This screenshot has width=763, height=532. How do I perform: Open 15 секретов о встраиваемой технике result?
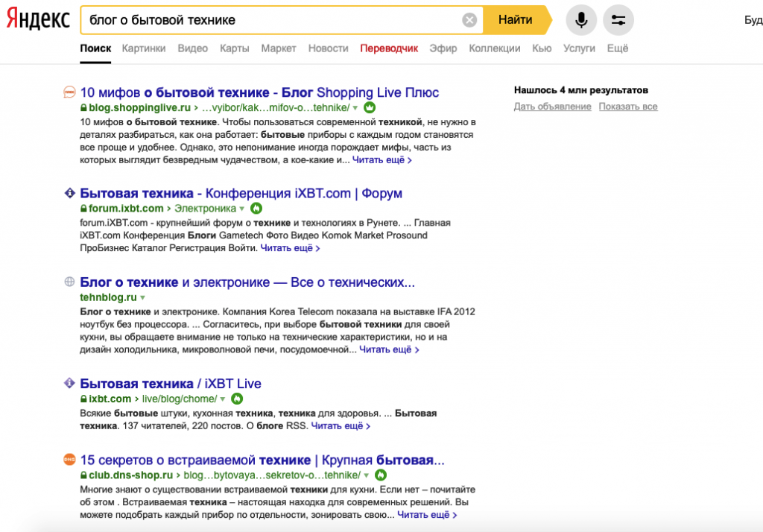point(262,460)
